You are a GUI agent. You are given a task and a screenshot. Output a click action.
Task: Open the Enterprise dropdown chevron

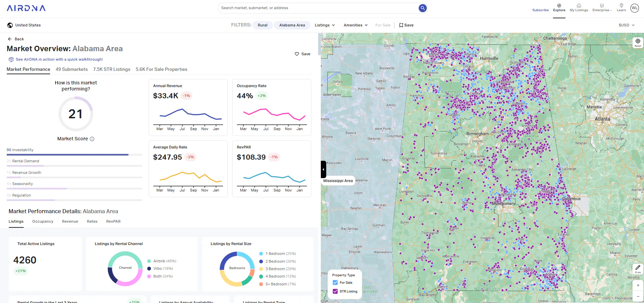click(x=611, y=11)
